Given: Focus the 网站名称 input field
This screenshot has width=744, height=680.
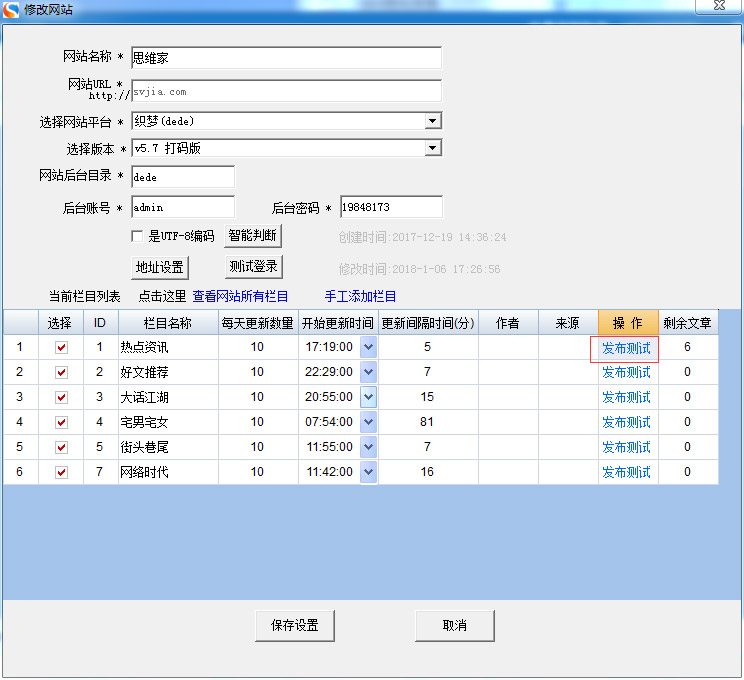Looking at the screenshot, I should 286,58.
